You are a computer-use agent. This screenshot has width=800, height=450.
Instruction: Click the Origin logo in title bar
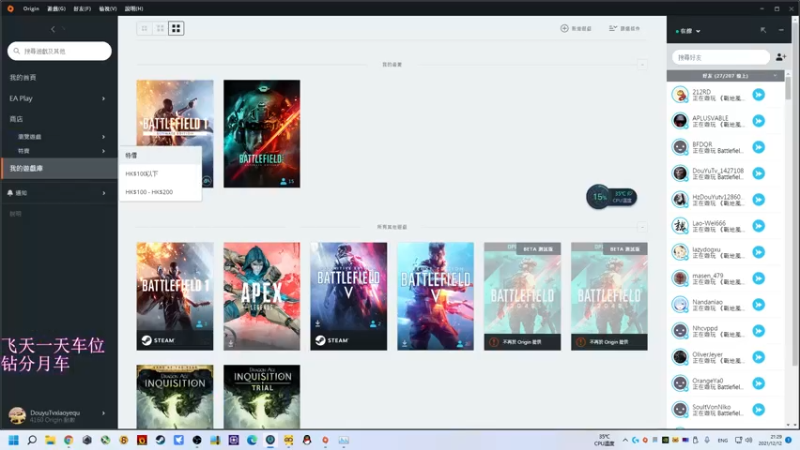pos(10,9)
